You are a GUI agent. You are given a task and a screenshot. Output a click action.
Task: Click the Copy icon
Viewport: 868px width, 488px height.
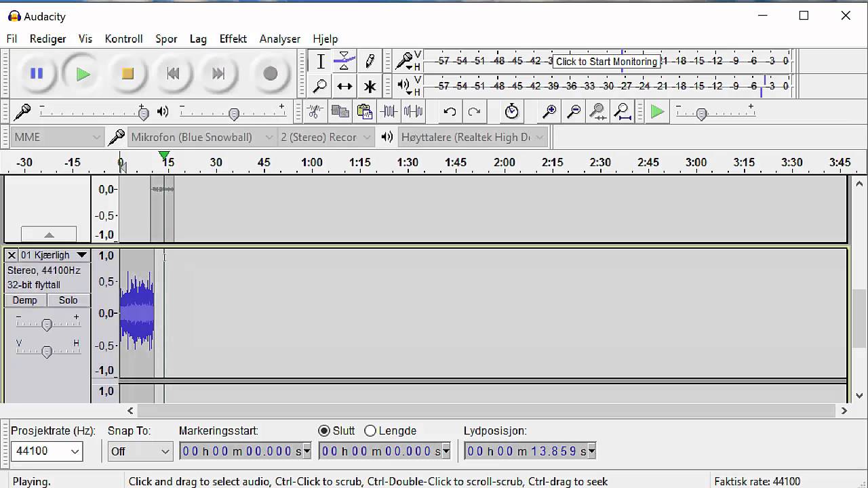pyautogui.click(x=339, y=111)
